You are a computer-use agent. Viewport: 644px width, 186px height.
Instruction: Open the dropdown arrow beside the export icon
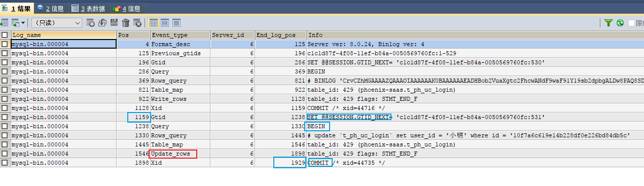[23, 23]
